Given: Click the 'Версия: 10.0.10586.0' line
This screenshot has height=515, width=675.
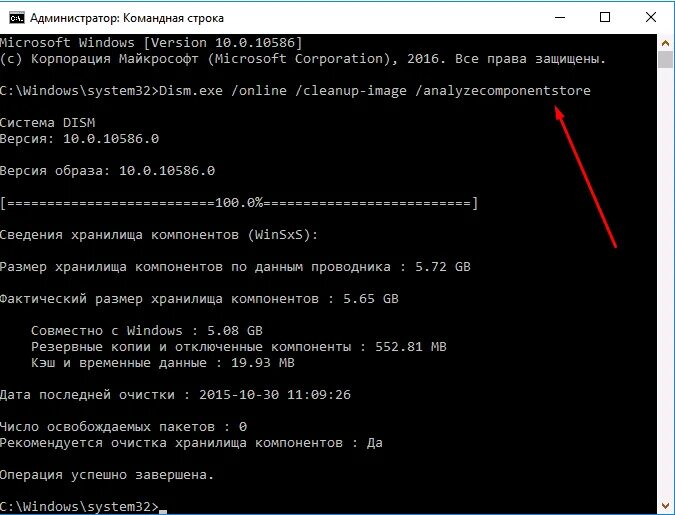Looking at the screenshot, I should click(79, 139).
